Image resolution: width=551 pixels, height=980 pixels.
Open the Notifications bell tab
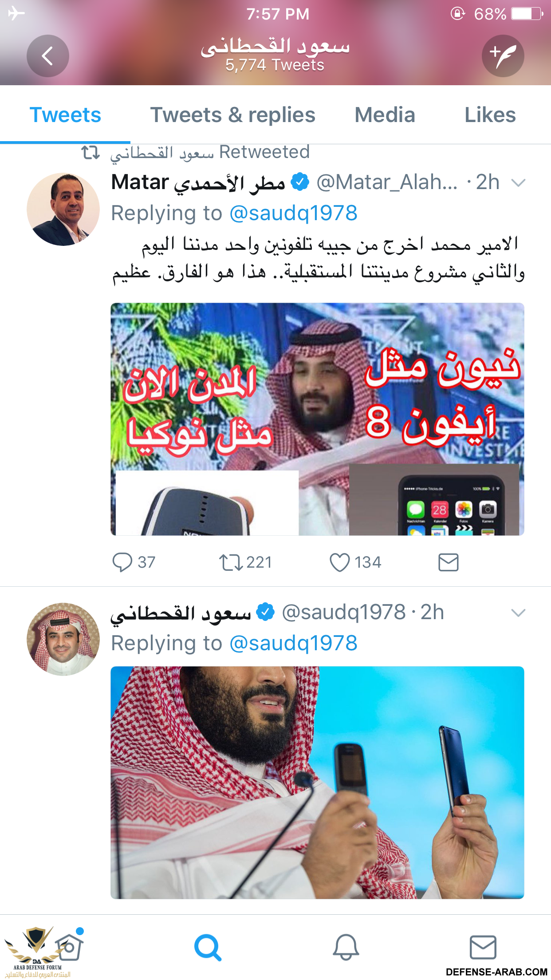pyautogui.click(x=346, y=947)
